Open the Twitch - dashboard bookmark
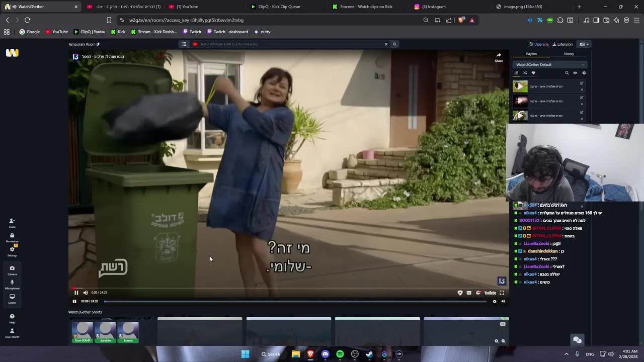Image resolution: width=644 pixels, height=362 pixels. (227, 32)
